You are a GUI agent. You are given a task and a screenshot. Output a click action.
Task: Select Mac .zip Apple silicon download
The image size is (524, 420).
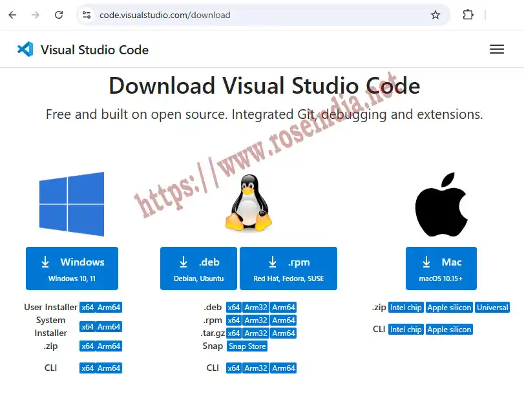449,308
